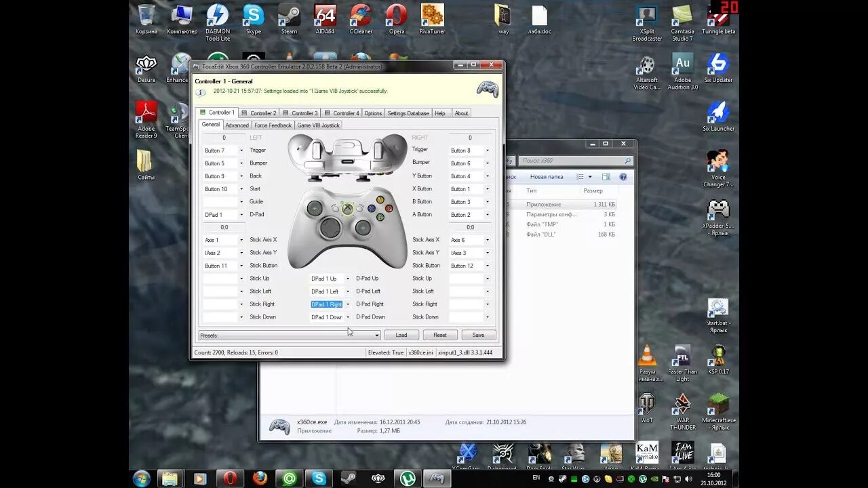
Task: Click Новая папка in Explorer toolbar
Action: 547,177
